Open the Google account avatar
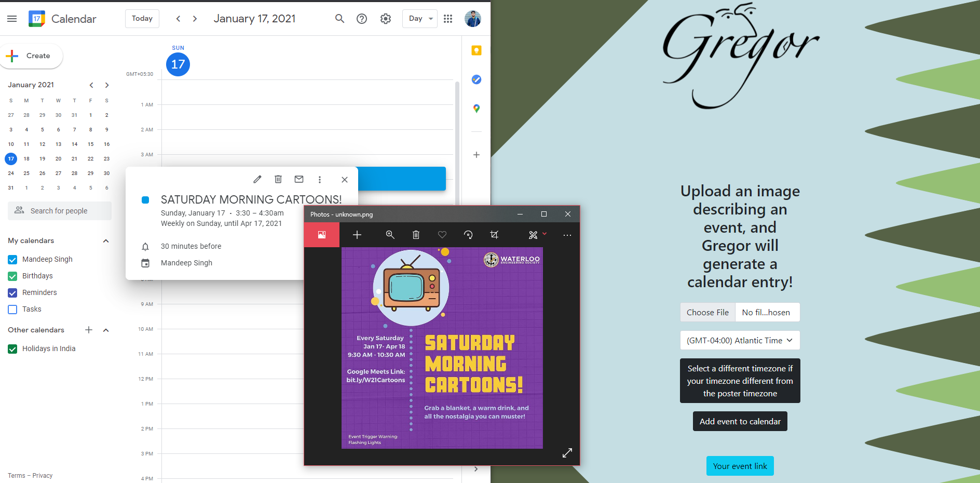This screenshot has height=483, width=980. point(473,19)
